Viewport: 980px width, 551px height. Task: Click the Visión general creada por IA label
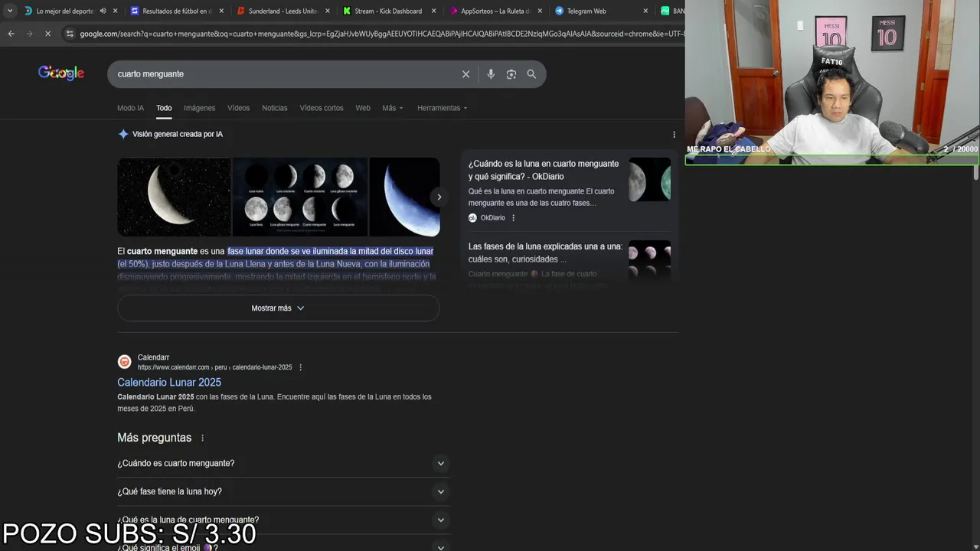(x=178, y=134)
